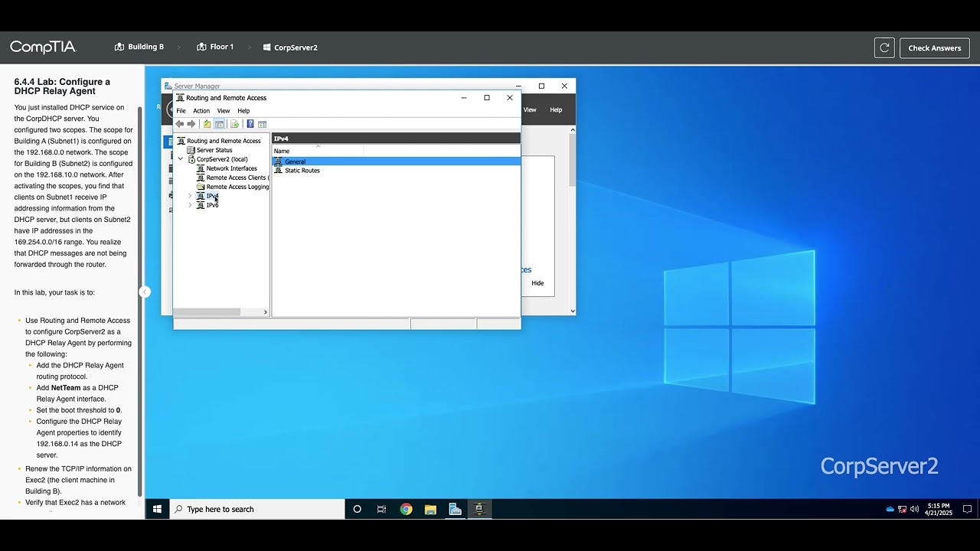This screenshot has height=551, width=980.
Task: Open Help menu in Server Manager
Action: pyautogui.click(x=556, y=109)
